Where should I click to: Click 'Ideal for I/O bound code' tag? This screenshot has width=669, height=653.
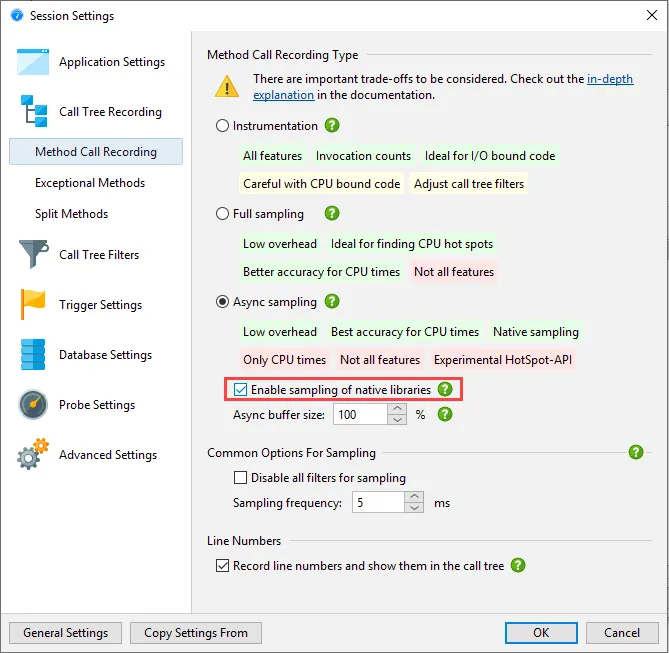(490, 156)
